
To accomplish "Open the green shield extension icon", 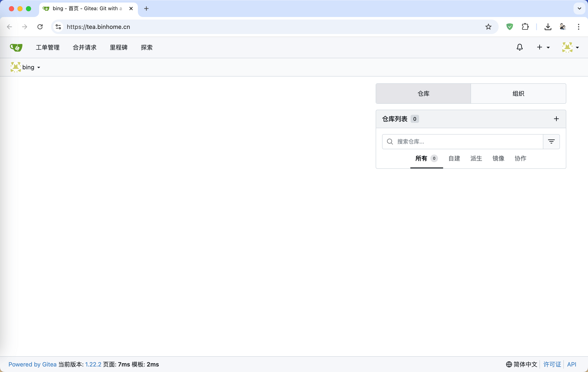I will [x=510, y=27].
